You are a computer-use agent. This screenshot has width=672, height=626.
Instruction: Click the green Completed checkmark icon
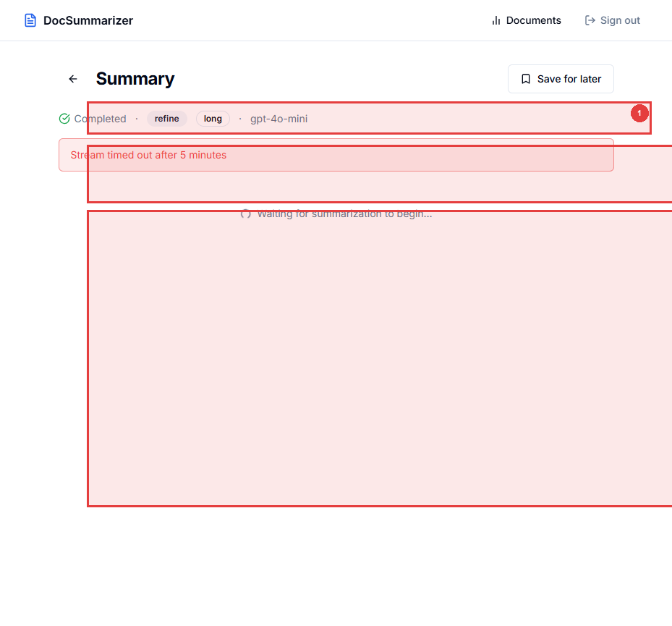pos(64,119)
